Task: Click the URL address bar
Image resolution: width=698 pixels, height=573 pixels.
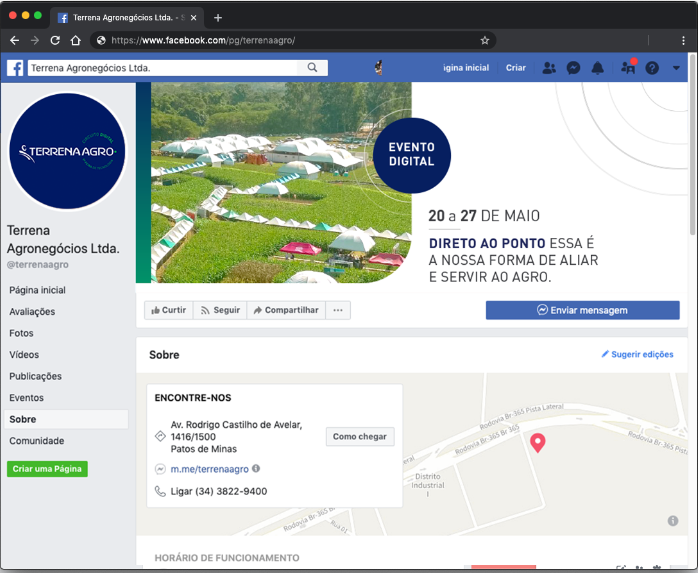Action: click(x=294, y=41)
